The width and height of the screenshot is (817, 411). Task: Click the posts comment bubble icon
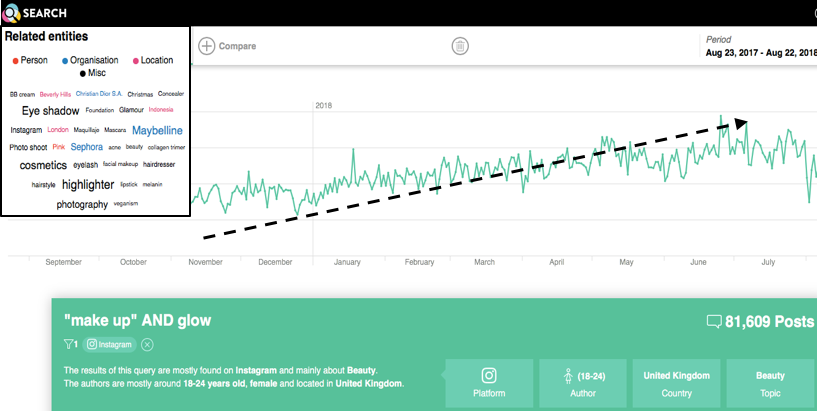714,321
